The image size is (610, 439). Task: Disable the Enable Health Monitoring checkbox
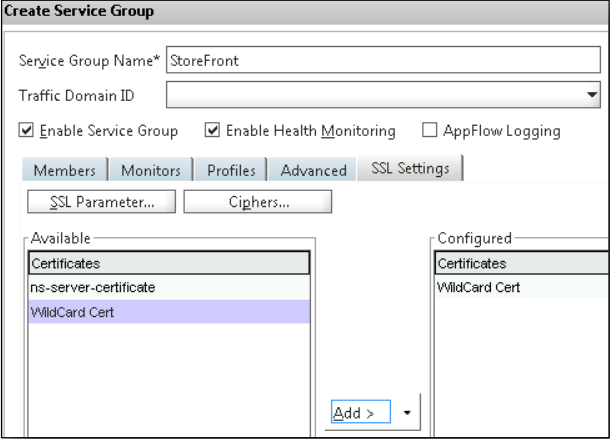(212, 131)
